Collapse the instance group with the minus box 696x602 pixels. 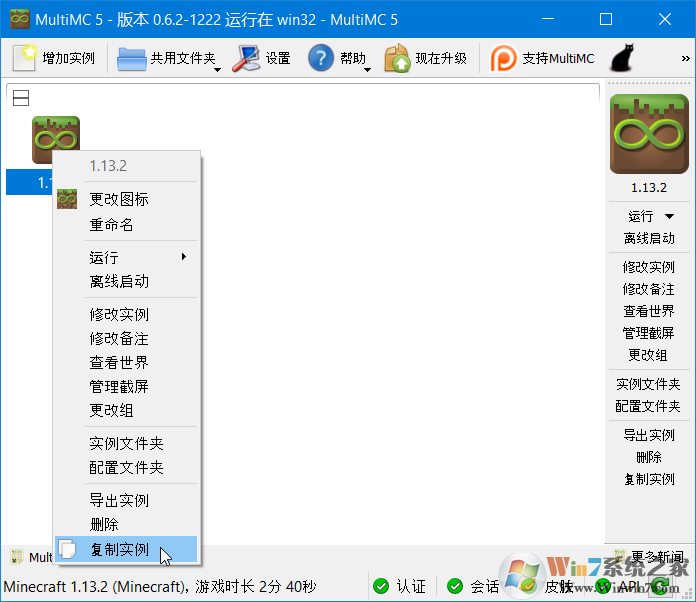click(21, 98)
